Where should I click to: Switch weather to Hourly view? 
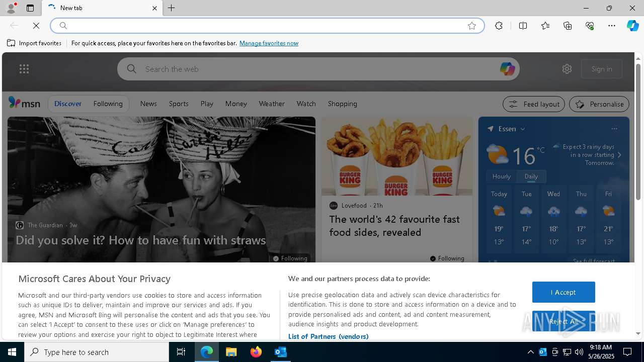pyautogui.click(x=502, y=176)
